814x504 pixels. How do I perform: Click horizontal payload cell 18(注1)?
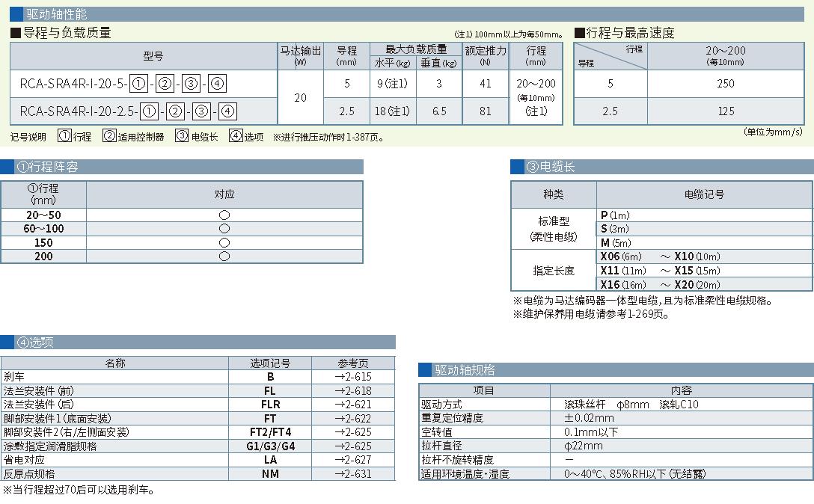tap(393, 111)
